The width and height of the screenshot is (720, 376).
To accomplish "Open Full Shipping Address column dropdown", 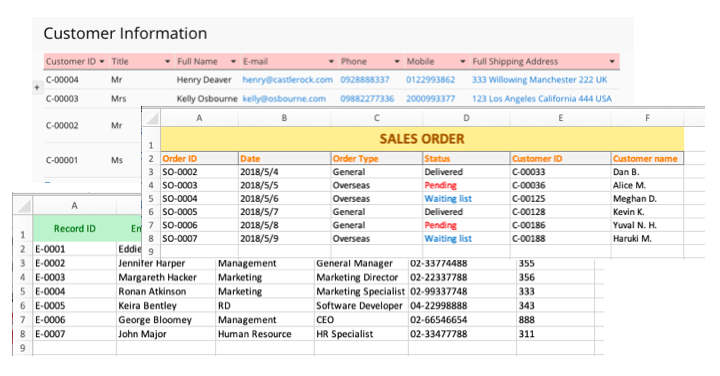I will 612,62.
